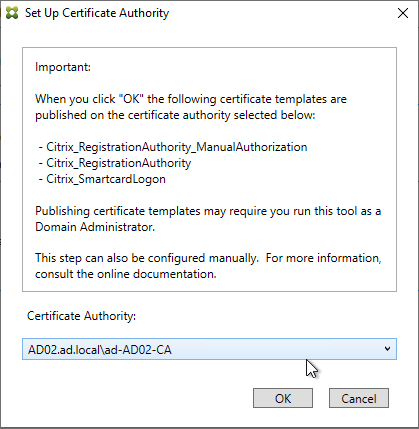Viewport: 419px width, 429px height.
Task: Click the Citrix logo icon in title bar
Action: coord(12,13)
